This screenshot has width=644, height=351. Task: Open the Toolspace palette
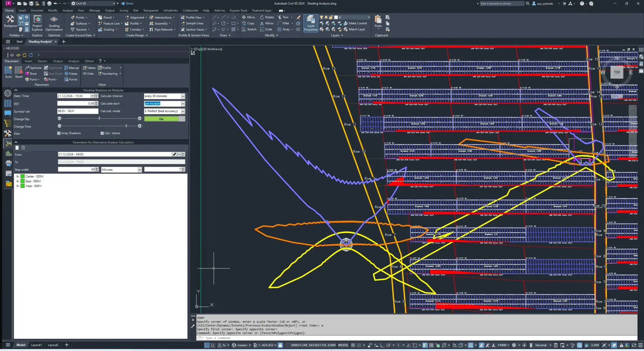coord(10,21)
